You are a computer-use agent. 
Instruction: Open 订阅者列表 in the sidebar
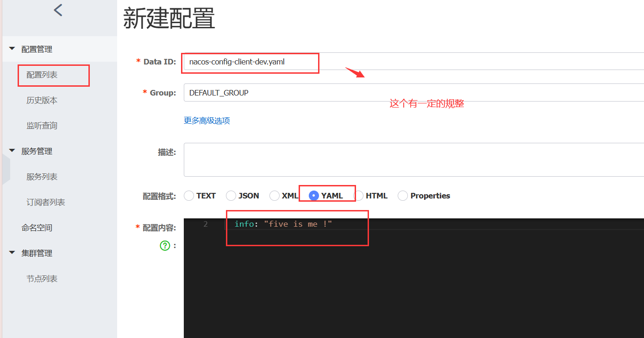pos(46,202)
